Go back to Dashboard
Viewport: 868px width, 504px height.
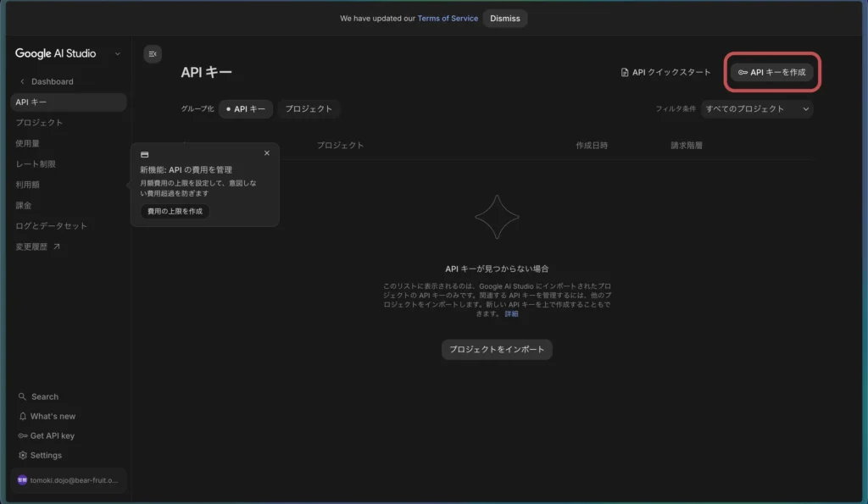pos(52,81)
